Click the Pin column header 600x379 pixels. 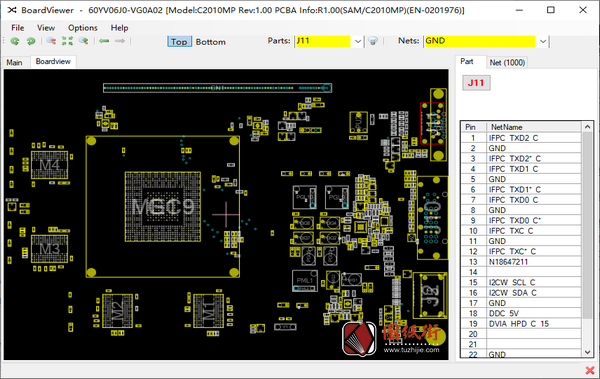coord(474,127)
